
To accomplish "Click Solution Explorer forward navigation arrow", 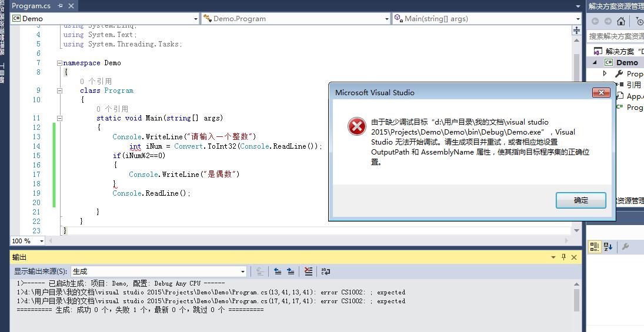I will 608,21.
